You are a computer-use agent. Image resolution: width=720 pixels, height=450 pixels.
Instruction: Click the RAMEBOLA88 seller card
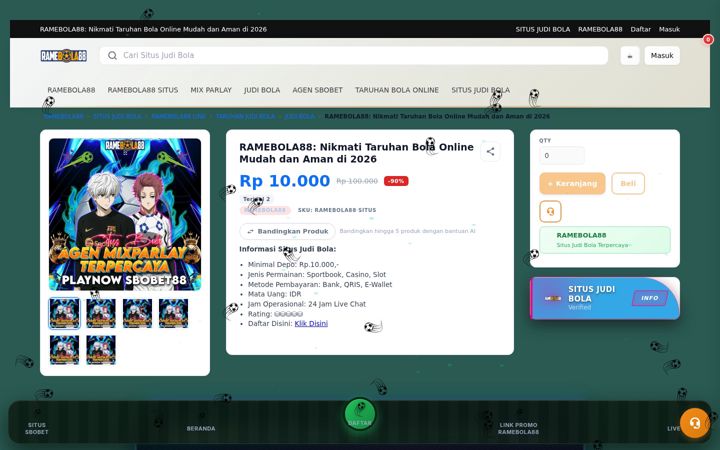[605, 240]
